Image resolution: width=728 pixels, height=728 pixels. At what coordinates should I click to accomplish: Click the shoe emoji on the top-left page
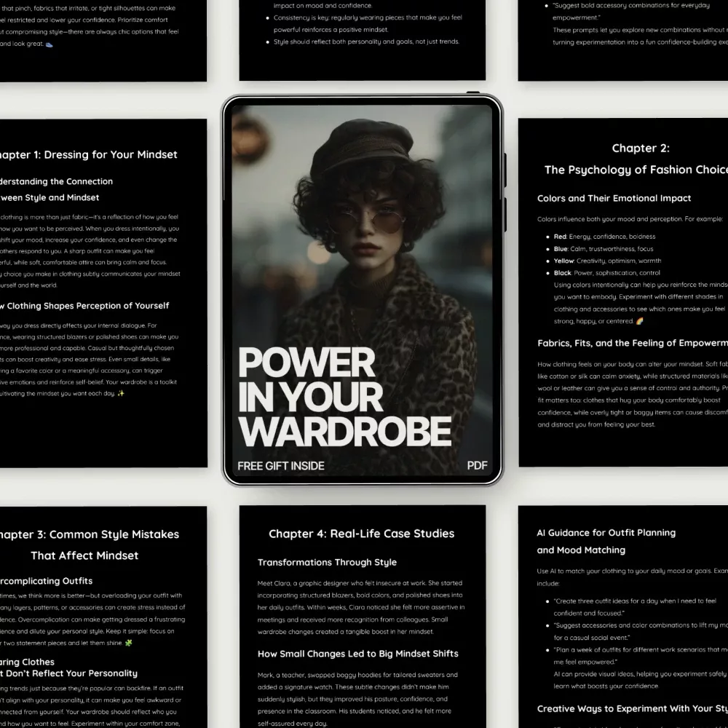coord(49,44)
